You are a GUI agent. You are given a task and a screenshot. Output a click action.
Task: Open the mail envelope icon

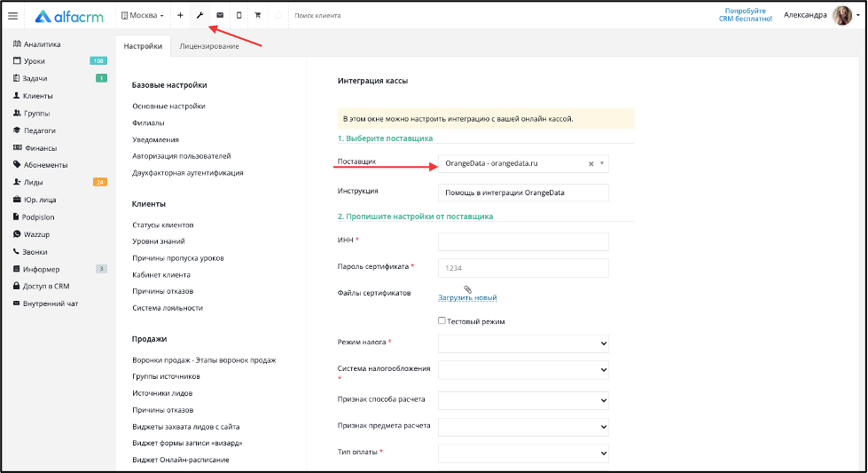click(x=220, y=15)
